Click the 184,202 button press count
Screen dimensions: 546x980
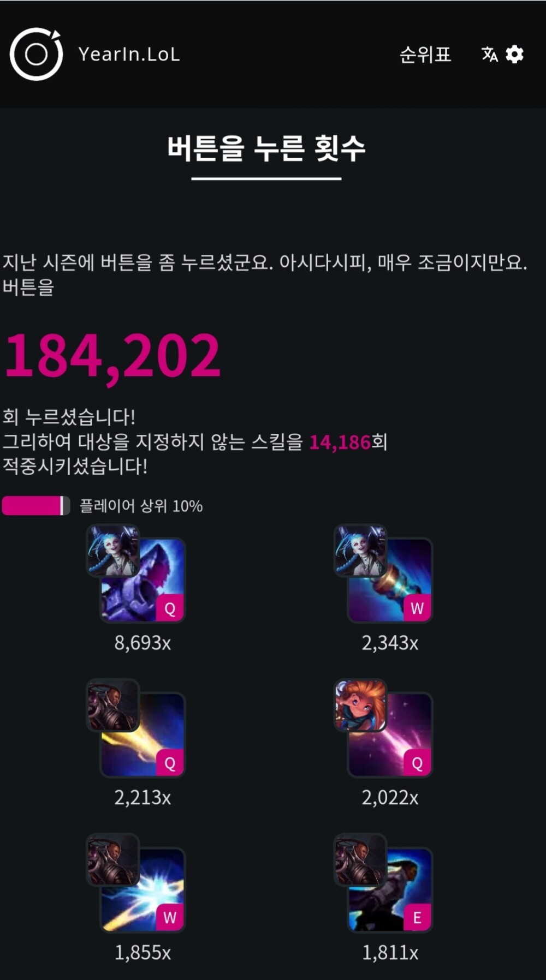(x=112, y=357)
